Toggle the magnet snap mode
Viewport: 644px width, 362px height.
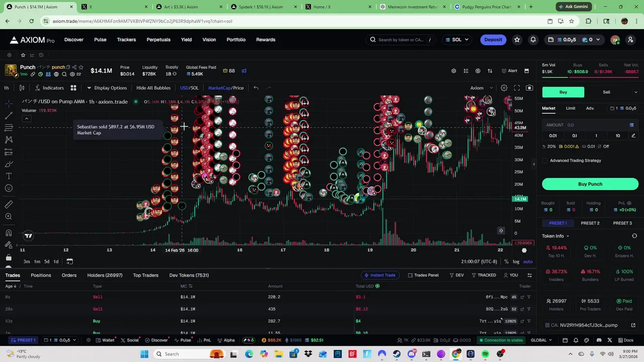point(9,233)
